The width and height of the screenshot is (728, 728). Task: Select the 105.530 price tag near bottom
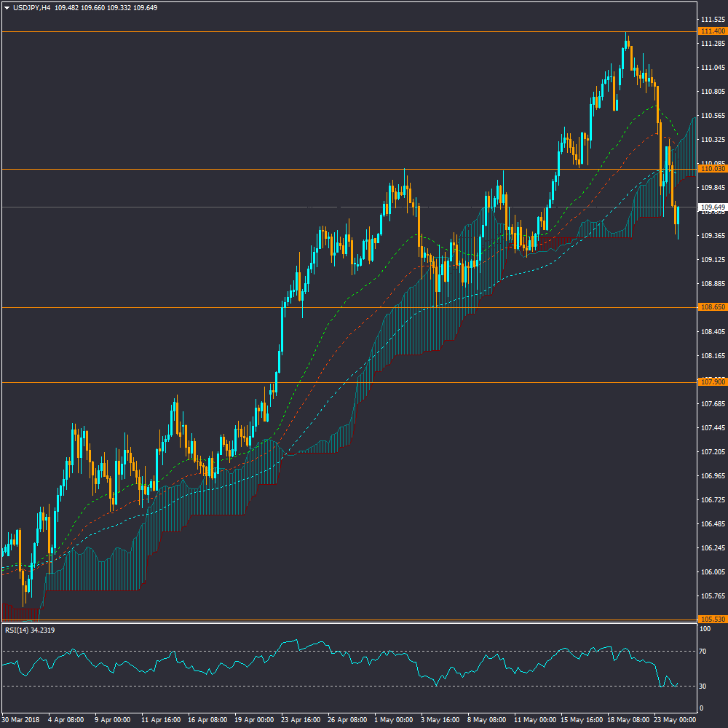coord(711,620)
